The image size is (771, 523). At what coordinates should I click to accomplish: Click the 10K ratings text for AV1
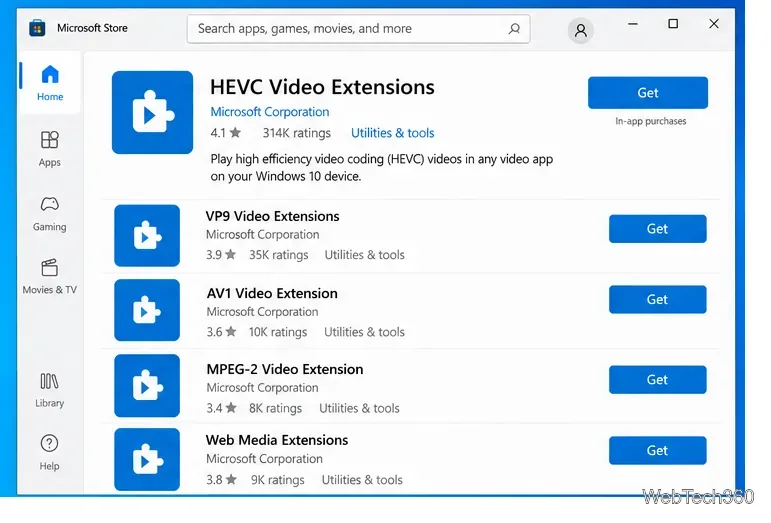(278, 332)
